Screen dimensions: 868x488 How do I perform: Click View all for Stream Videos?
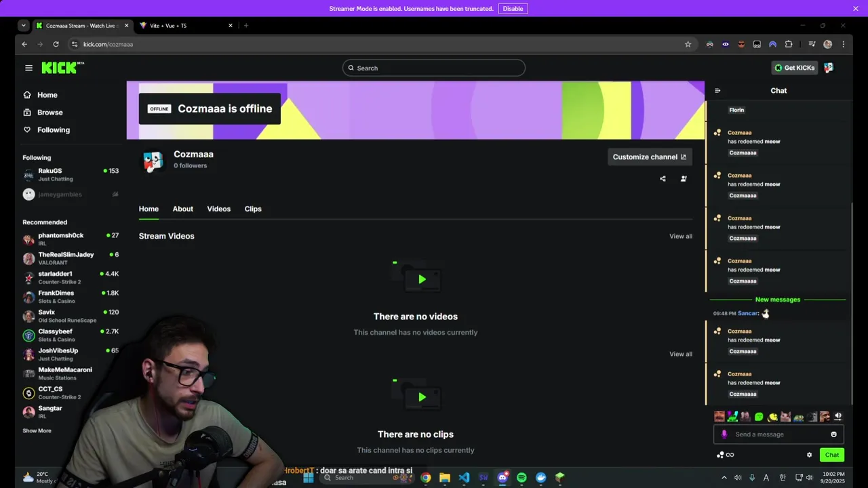(681, 237)
